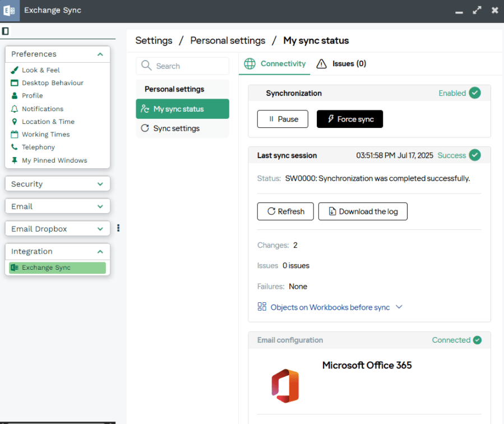Pause the synchronization
Screen dimensions: 504x424
click(283, 119)
